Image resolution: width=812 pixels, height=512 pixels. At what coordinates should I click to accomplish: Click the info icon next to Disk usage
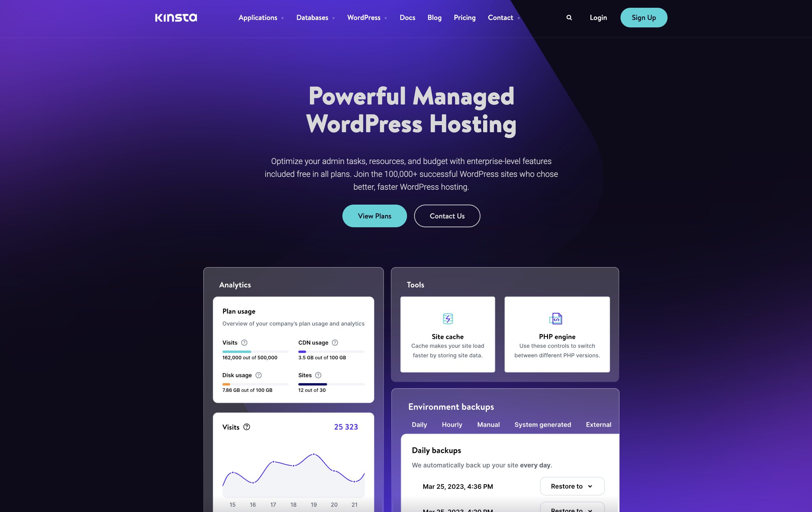(x=258, y=375)
